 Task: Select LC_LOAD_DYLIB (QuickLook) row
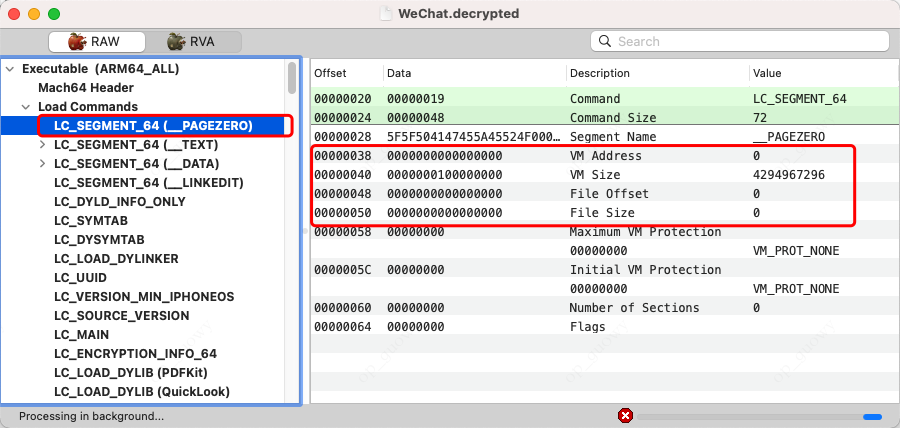pos(142,391)
